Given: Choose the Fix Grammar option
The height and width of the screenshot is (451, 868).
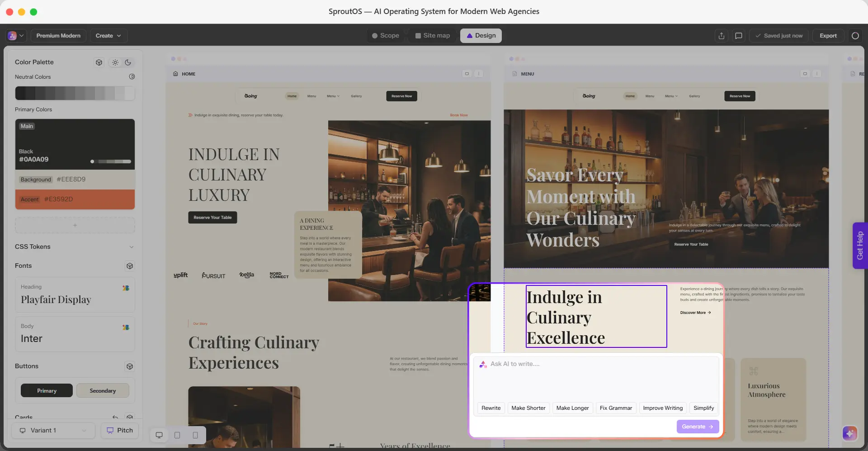Looking at the screenshot, I should [616, 408].
